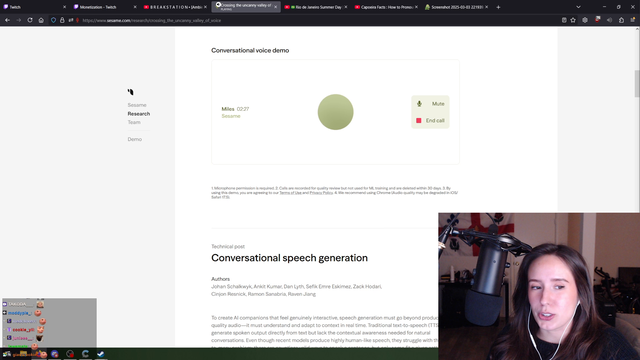Click the speaker icon in browser toolbar

pyautogui.click(x=609, y=20)
